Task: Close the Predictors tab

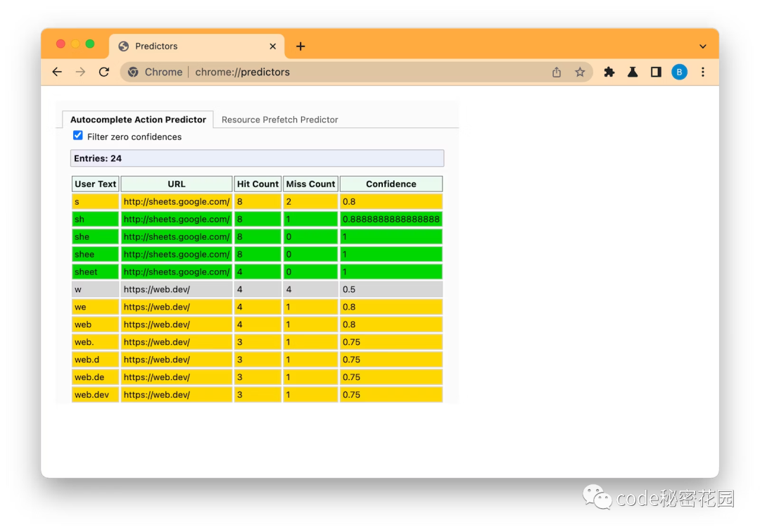Action: point(273,46)
